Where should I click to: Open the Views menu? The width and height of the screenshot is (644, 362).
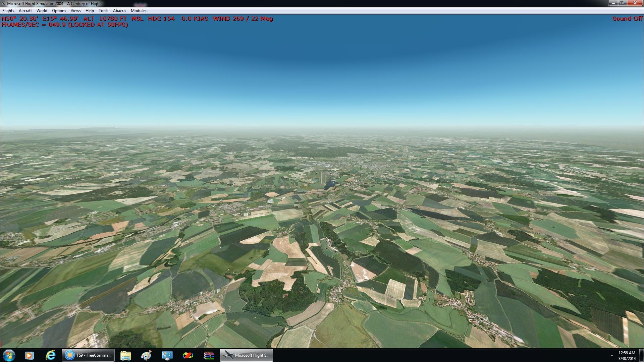click(76, 11)
